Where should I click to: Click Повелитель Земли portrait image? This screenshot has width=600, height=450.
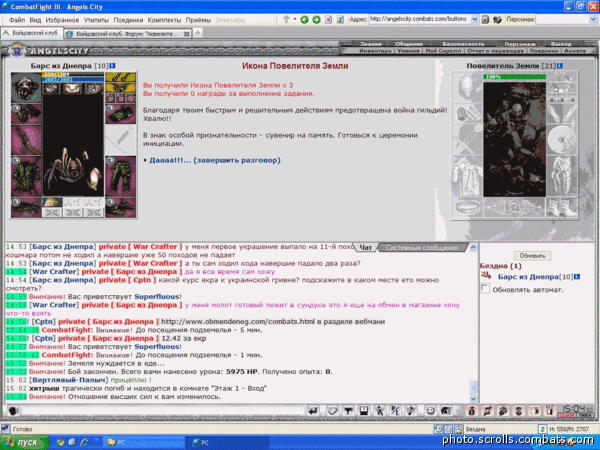[515, 139]
